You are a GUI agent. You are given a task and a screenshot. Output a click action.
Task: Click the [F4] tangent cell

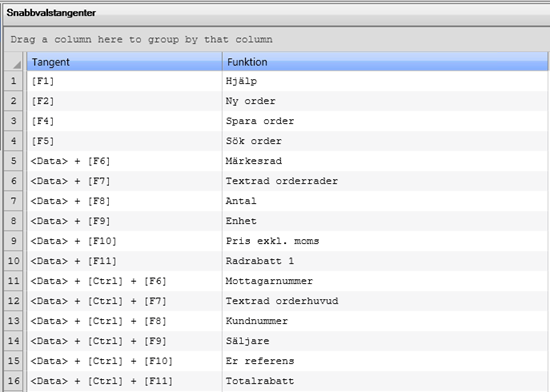click(125, 121)
